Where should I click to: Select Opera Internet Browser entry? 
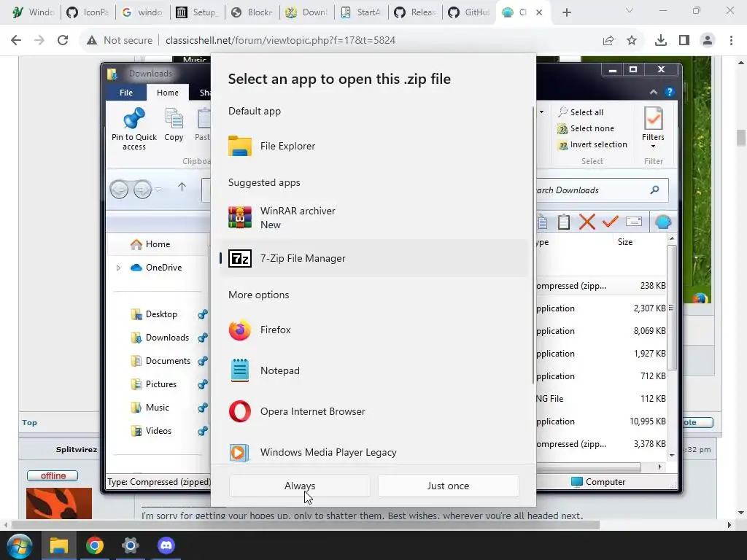(x=373, y=411)
